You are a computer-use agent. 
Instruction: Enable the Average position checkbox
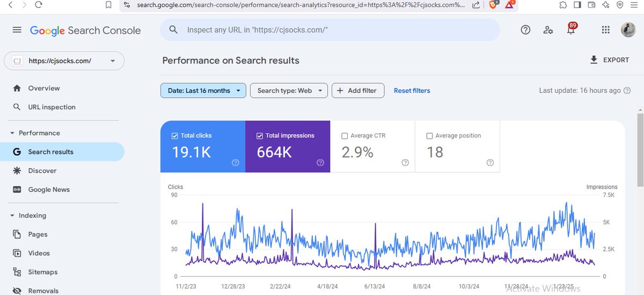pos(429,136)
